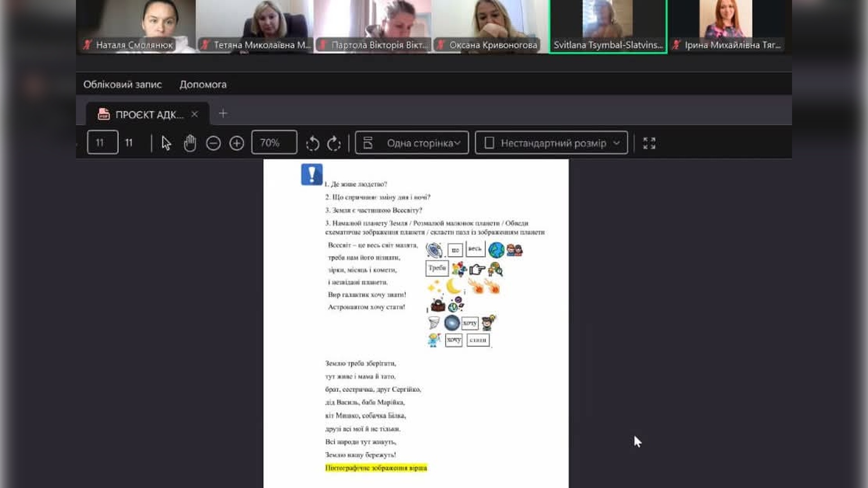Click the zoom out minus icon
The image size is (868, 488).
tap(213, 143)
